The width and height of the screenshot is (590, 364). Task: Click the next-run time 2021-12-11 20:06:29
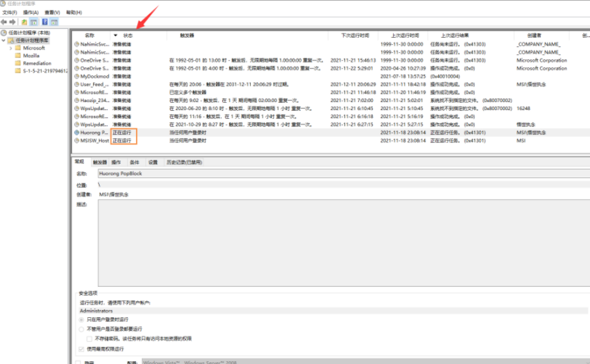(x=353, y=84)
